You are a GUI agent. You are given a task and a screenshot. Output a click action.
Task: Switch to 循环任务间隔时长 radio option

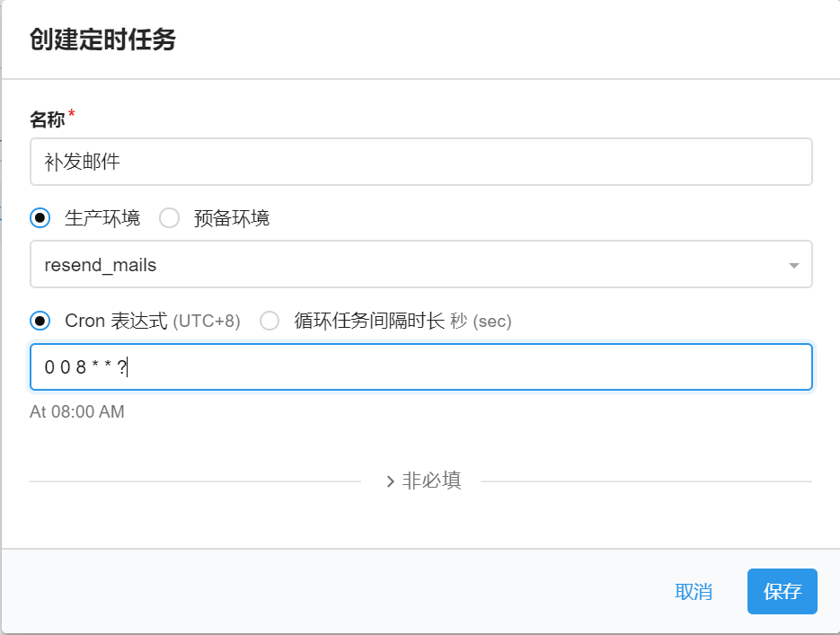(x=270, y=321)
